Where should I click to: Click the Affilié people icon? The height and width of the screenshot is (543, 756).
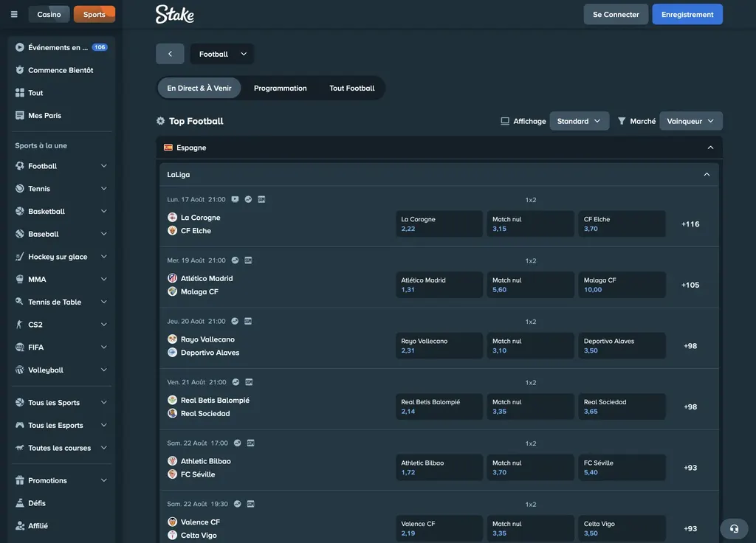tap(20, 525)
